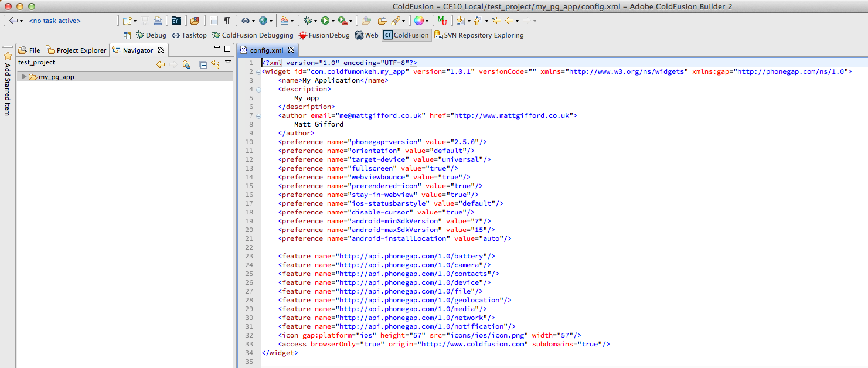The height and width of the screenshot is (368, 868).
Task: Click the Last Edit Location arrow icon
Action: [x=497, y=21]
